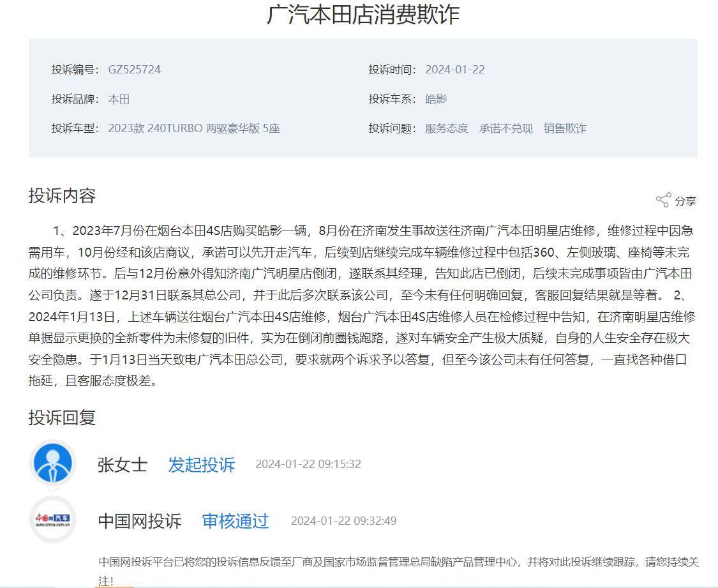The width and height of the screenshot is (718, 588).
Task: Click the 投诉编号 label
Action: tap(75, 70)
